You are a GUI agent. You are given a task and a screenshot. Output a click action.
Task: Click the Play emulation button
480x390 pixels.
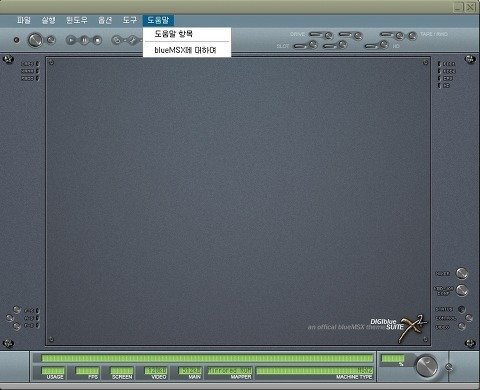pyautogui.click(x=71, y=40)
